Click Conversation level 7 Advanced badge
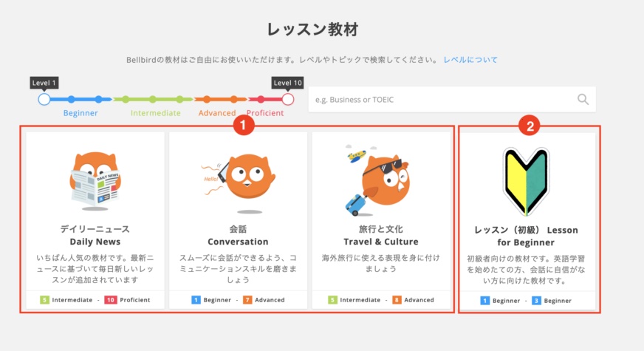The image size is (644, 351). 264,300
